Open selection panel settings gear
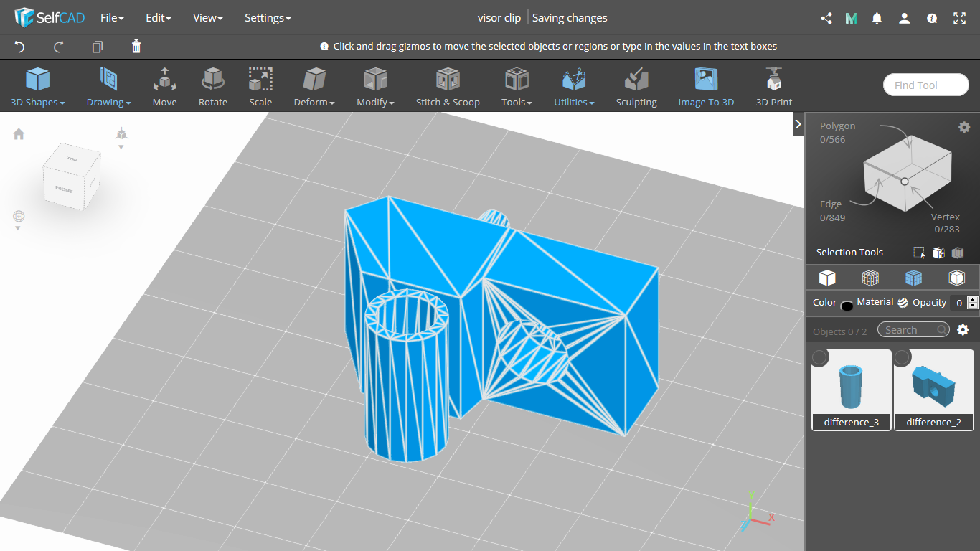This screenshot has width=980, height=551. (964, 127)
